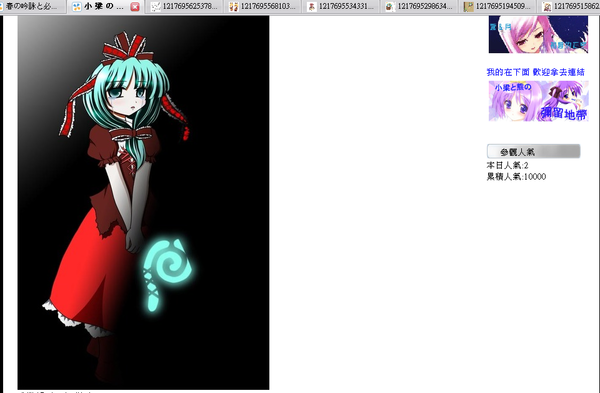Select the active 小梁の tab
600x393 pixels.
[x=106, y=7]
